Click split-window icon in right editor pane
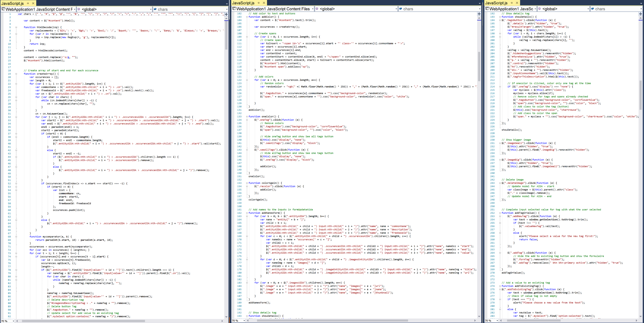Viewport: 644px width, 323px height. pyautogui.click(x=641, y=14)
